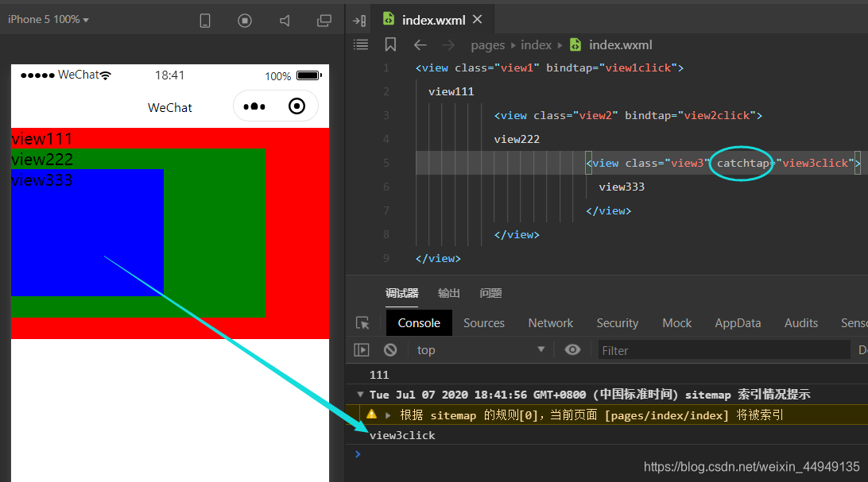Collapse the sidebar with the arrow-bar icon
868x482 pixels.
click(x=359, y=21)
